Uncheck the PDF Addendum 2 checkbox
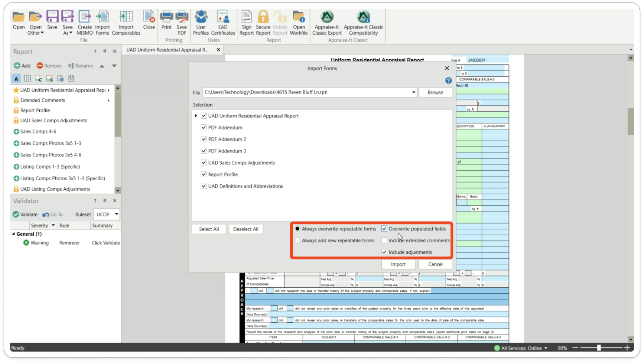 (204, 139)
